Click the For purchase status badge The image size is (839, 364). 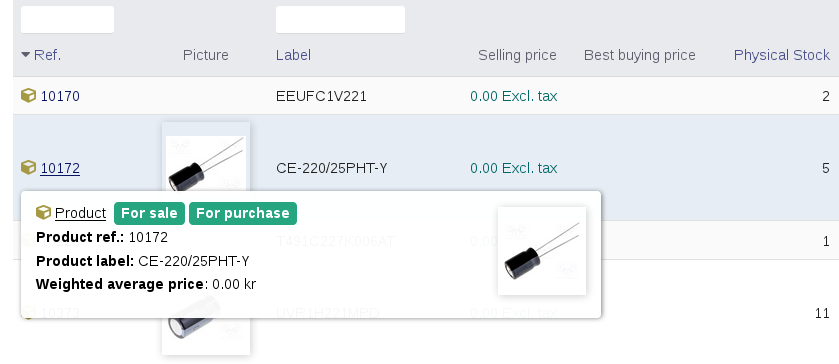pyautogui.click(x=243, y=213)
